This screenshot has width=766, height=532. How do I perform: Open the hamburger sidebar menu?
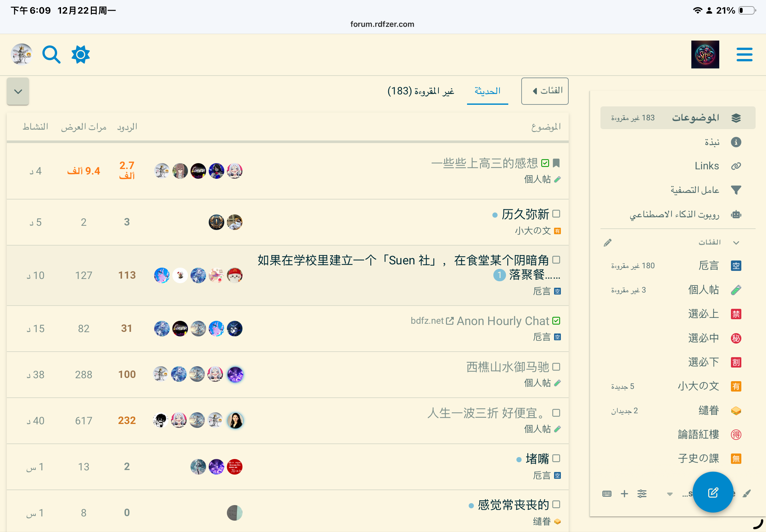click(744, 55)
